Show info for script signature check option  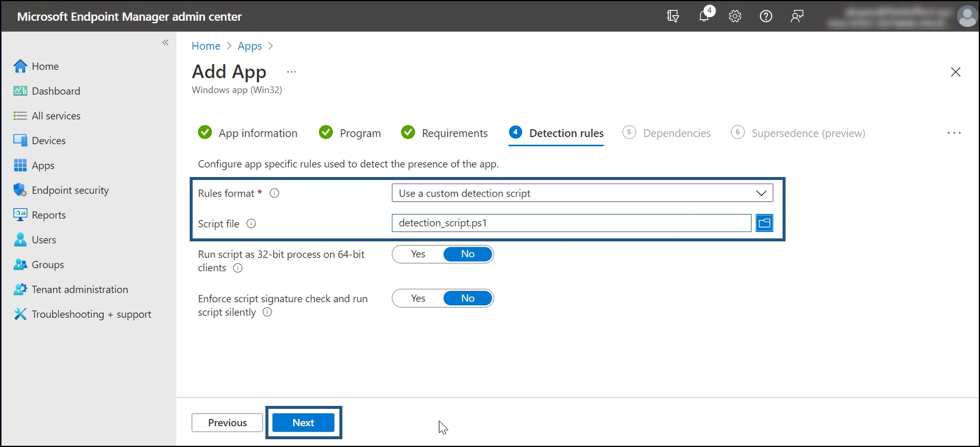(267, 312)
